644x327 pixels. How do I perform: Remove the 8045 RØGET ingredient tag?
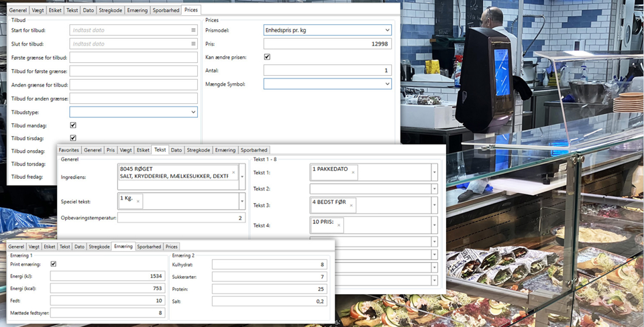point(233,173)
